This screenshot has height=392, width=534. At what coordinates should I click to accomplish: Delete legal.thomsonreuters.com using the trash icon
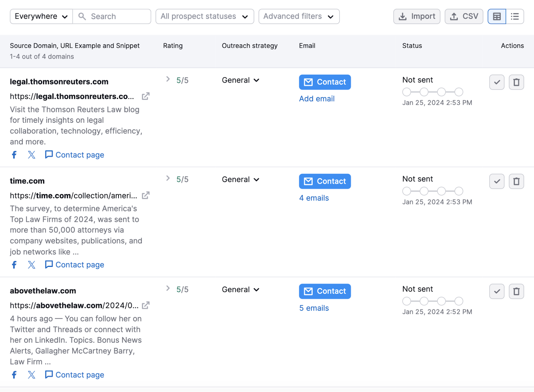coord(516,82)
